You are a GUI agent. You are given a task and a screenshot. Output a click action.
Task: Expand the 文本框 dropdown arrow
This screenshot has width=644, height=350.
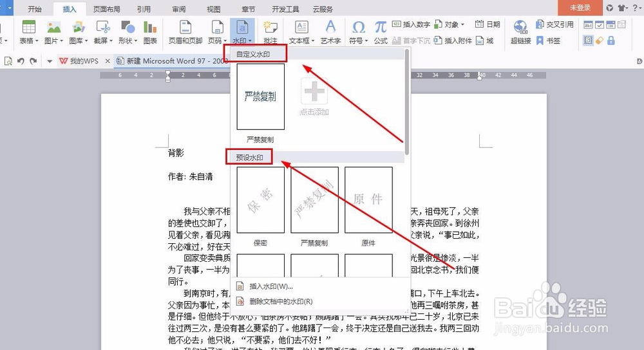313,41
